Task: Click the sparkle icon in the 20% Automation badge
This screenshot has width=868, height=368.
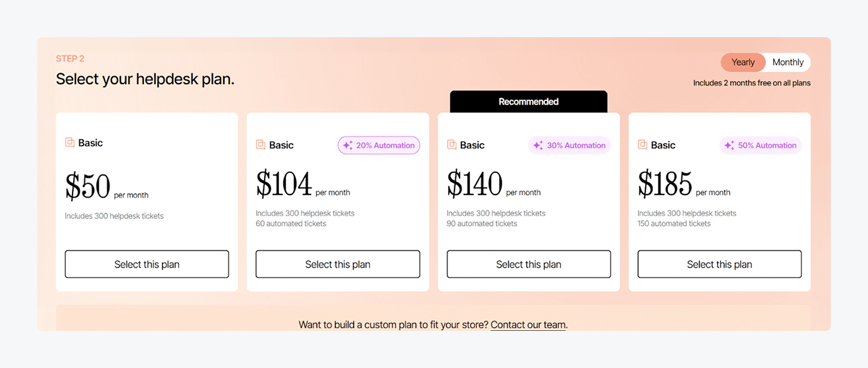Action: click(347, 145)
